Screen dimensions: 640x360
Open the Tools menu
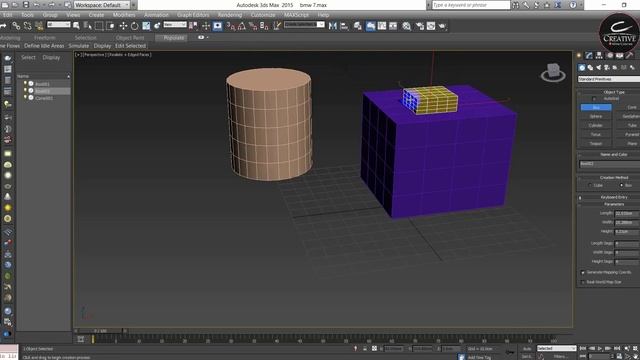click(x=27, y=15)
